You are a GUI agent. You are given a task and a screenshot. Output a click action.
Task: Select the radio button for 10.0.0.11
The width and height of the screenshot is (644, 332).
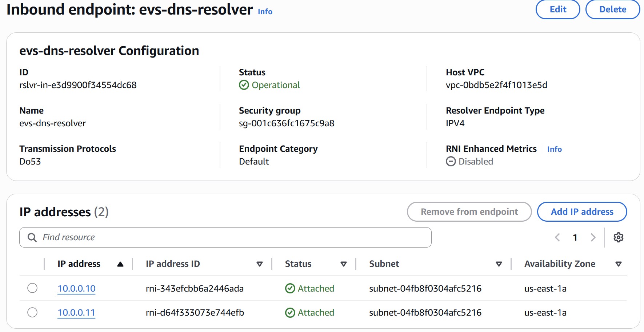[x=33, y=312]
